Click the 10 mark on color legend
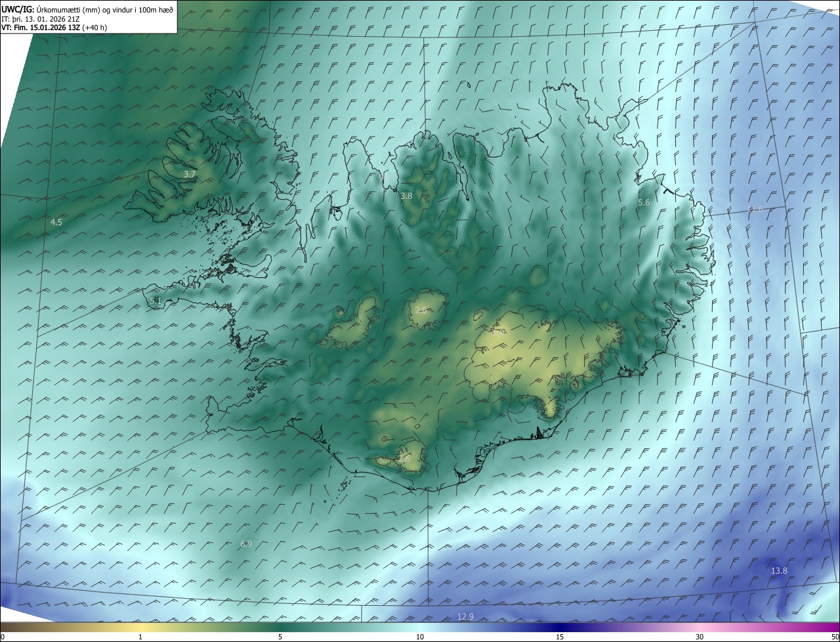Viewport: 840px width, 642px height. (420, 637)
